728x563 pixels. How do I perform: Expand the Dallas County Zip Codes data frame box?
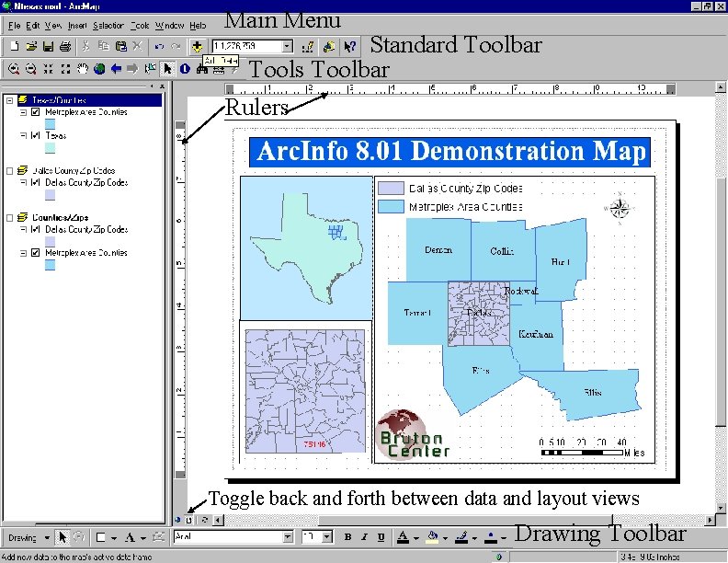(x=9, y=170)
